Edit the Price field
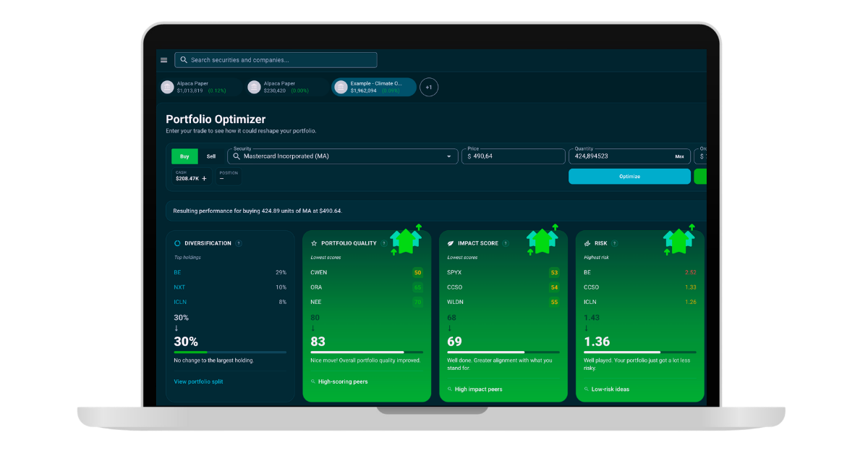Viewport: 868px width, 456px height. (x=514, y=156)
